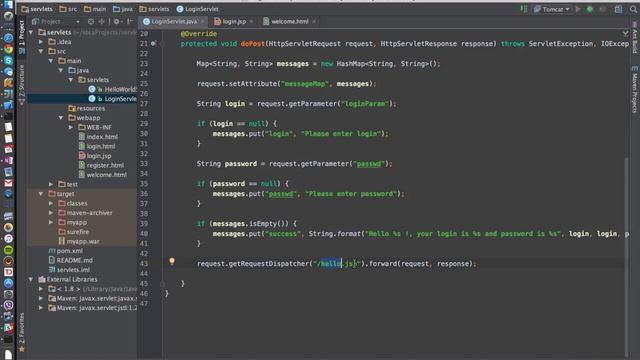Select myapp.war archive in target folder
The width and height of the screenshot is (640, 360).
[x=79, y=241]
